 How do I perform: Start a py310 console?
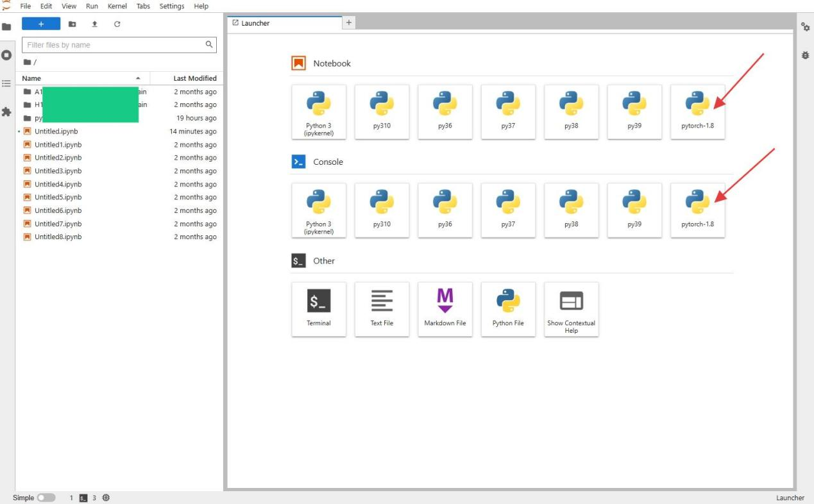click(x=382, y=210)
